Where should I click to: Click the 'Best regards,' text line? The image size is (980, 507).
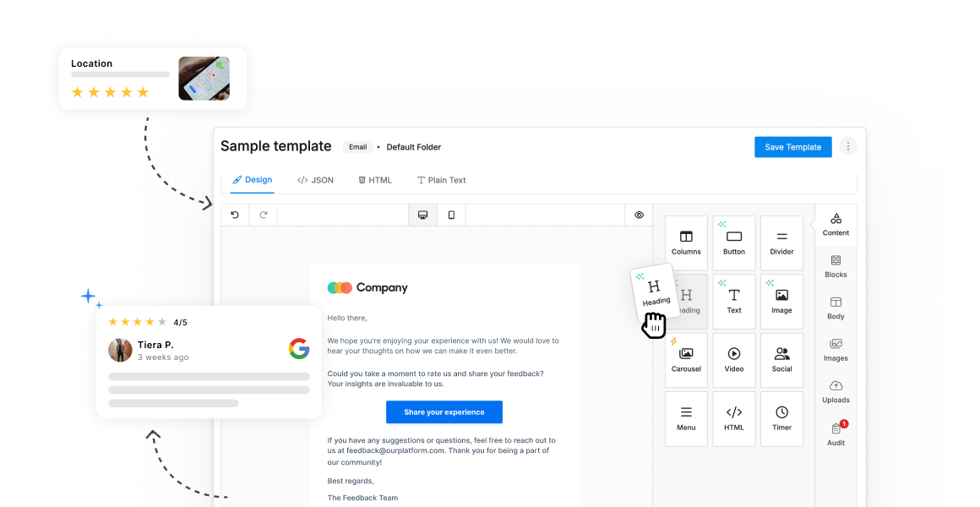click(x=351, y=481)
